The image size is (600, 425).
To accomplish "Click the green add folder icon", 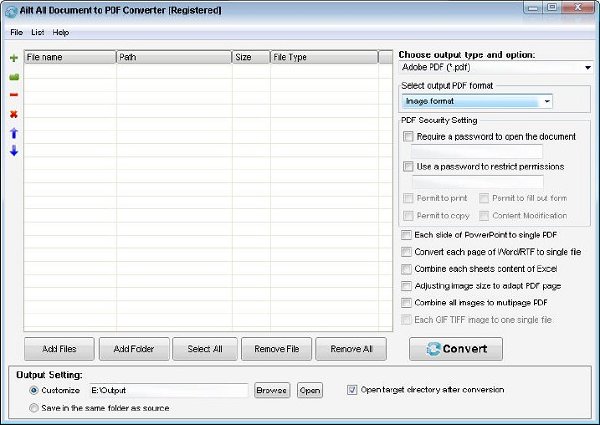I will [x=14, y=77].
